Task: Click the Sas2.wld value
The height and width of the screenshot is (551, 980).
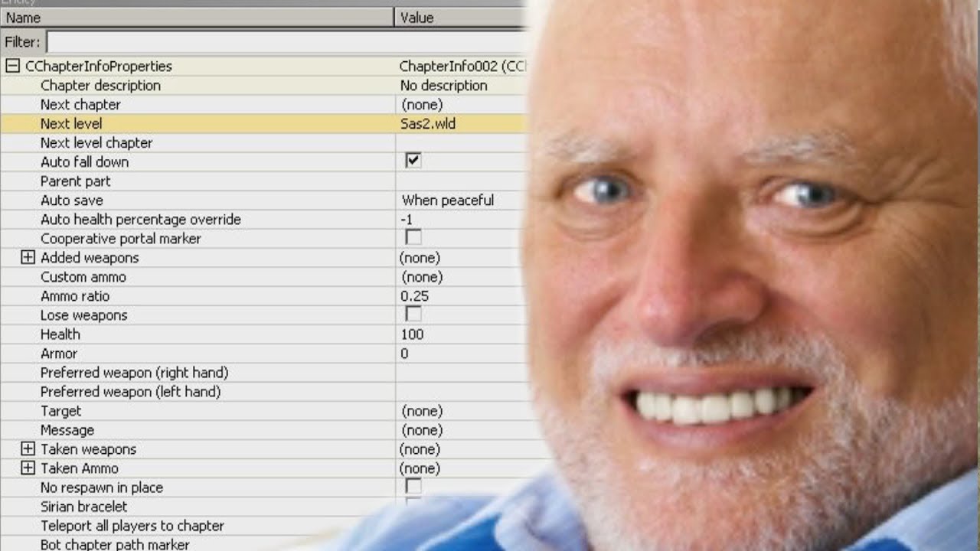Action: tap(428, 124)
